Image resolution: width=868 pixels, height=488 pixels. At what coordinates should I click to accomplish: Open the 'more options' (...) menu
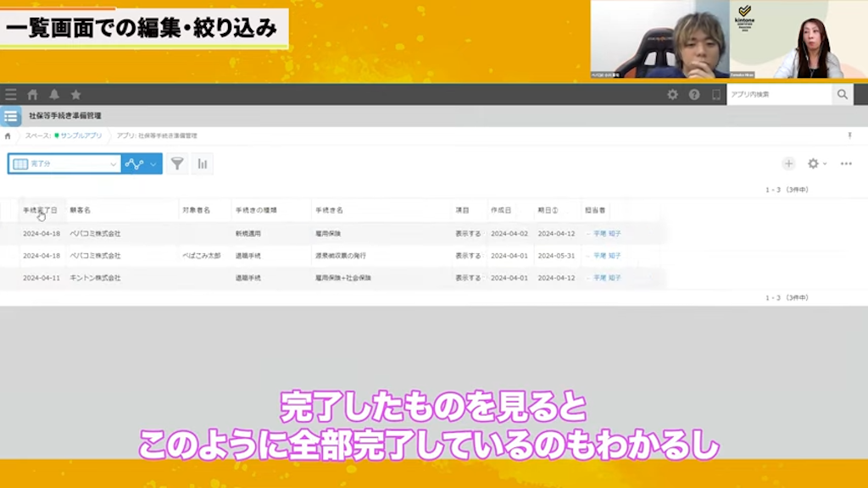[846, 164]
